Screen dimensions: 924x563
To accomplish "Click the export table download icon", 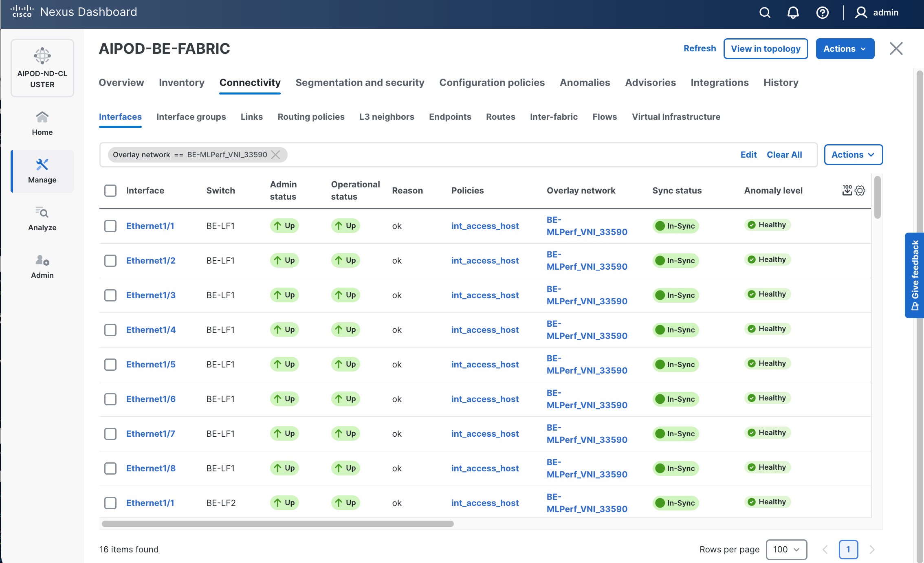I will click(847, 190).
